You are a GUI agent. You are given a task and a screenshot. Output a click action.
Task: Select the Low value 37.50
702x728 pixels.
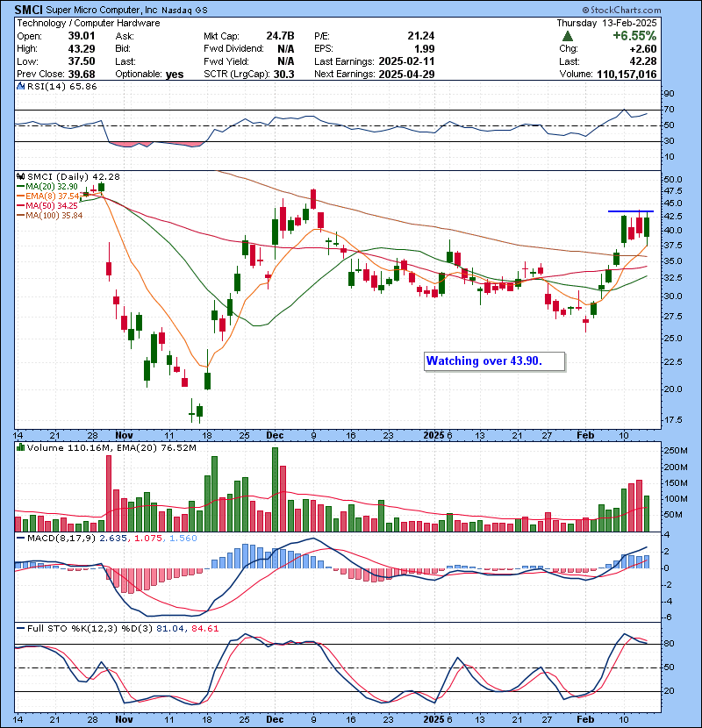pos(82,61)
